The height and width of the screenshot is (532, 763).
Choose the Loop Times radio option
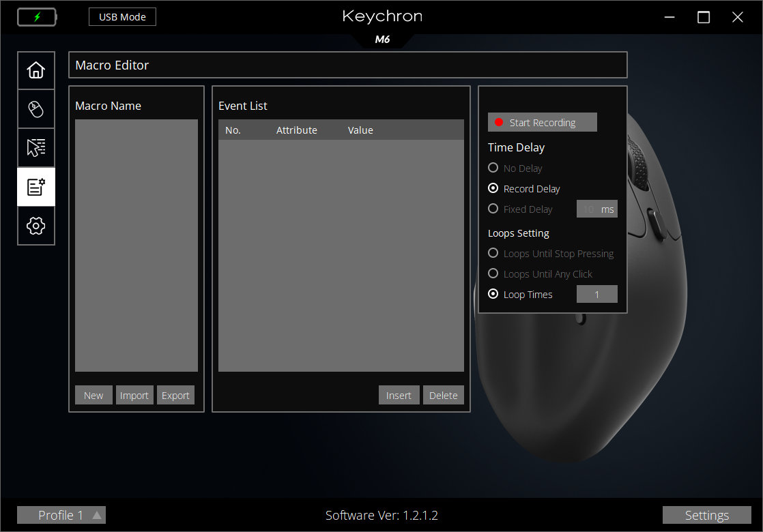coord(493,295)
